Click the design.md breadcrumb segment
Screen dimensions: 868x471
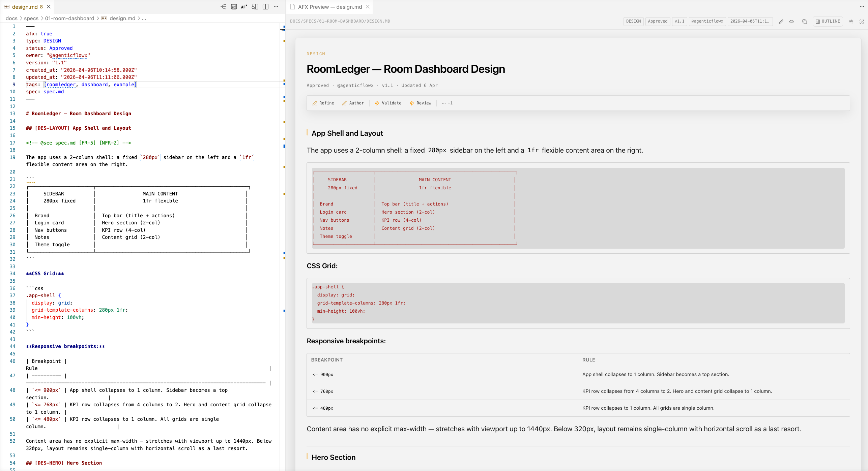122,18
